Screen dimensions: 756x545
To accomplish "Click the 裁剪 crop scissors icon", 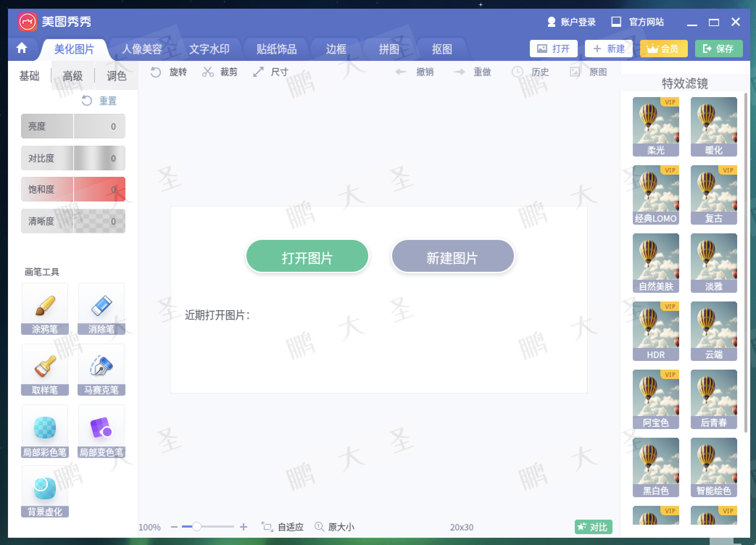I will pos(208,72).
